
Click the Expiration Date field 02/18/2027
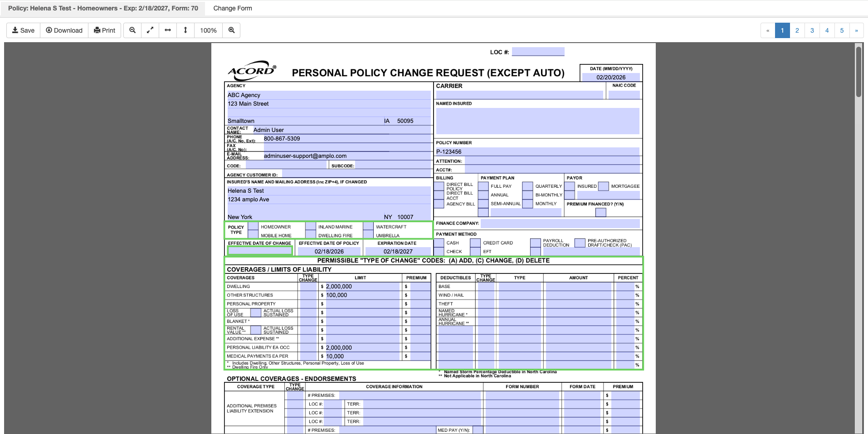pos(398,251)
